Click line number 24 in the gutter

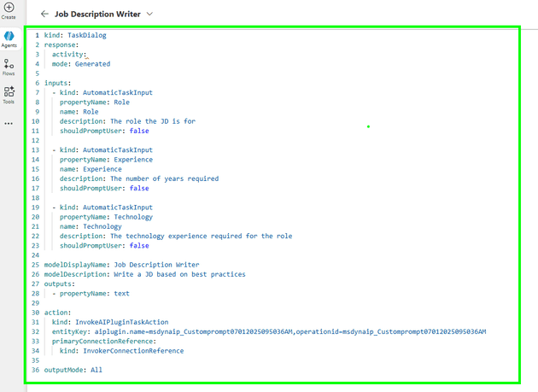pos(35,255)
